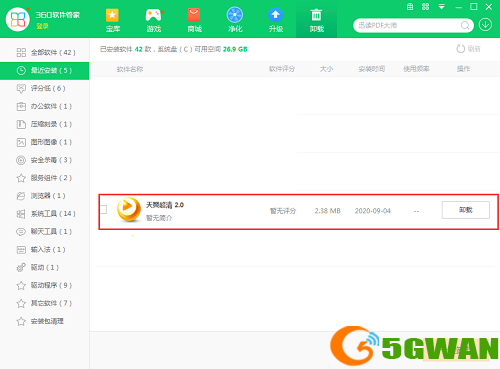
Task: Sort by 软件名称 column header
Action: click(130, 69)
